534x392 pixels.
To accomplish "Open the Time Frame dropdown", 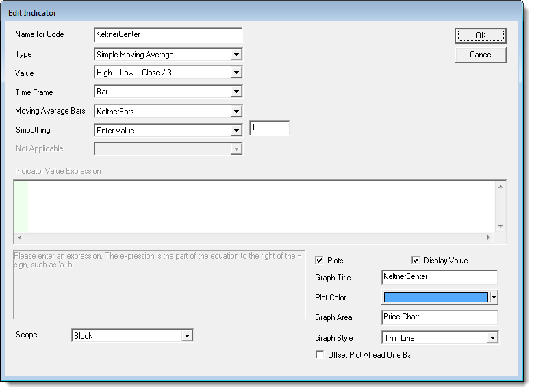I will (236, 92).
